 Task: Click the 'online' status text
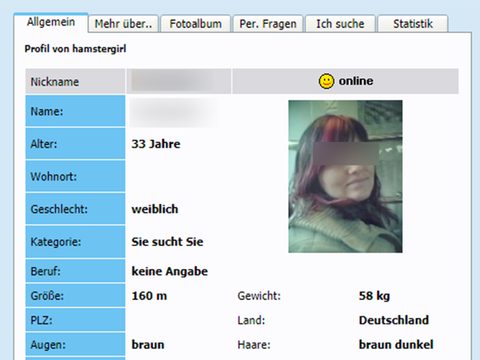click(356, 81)
